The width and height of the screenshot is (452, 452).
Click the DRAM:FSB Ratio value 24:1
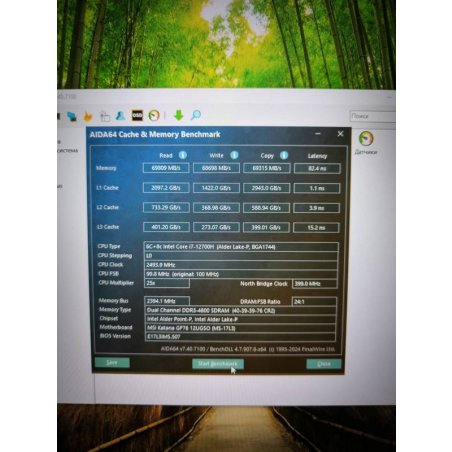pyautogui.click(x=314, y=301)
